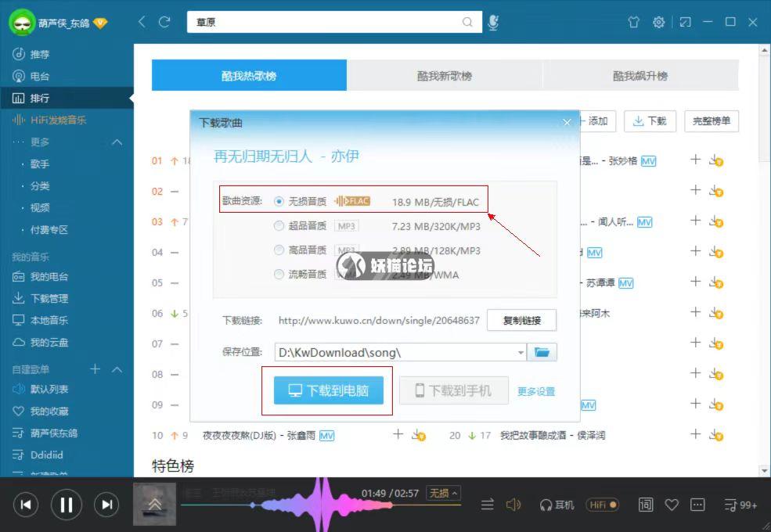771x532 pixels.
Task: Switch to mini mode icon in title bar
Action: [685, 22]
